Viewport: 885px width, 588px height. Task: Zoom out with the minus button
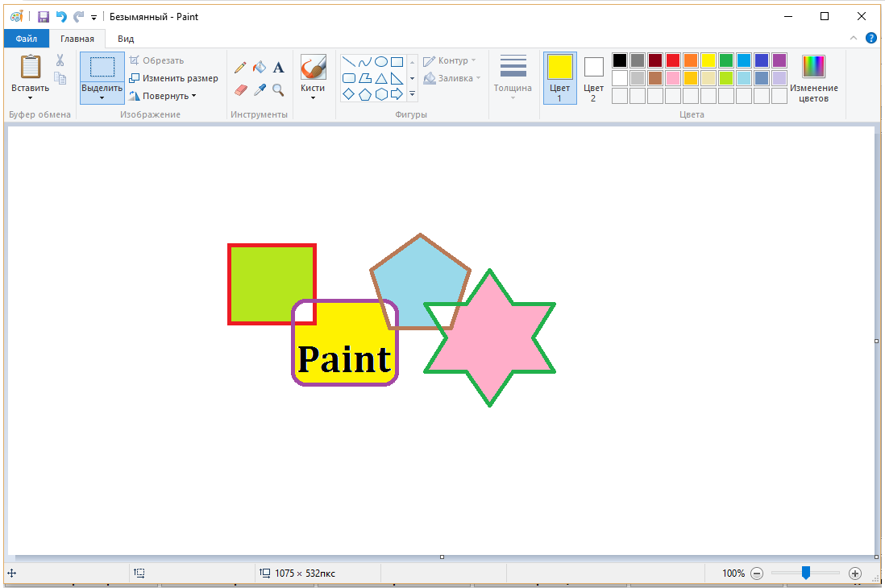tap(757, 574)
